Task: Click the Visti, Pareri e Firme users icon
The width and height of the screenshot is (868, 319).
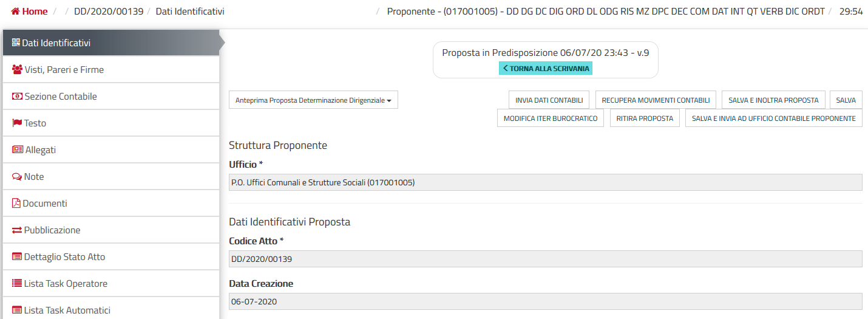Action: 17,70
